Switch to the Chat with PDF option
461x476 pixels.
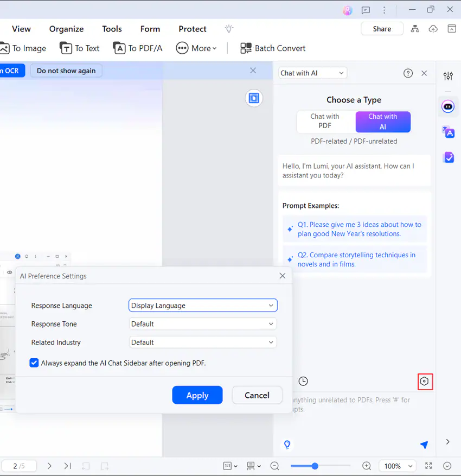pos(325,122)
